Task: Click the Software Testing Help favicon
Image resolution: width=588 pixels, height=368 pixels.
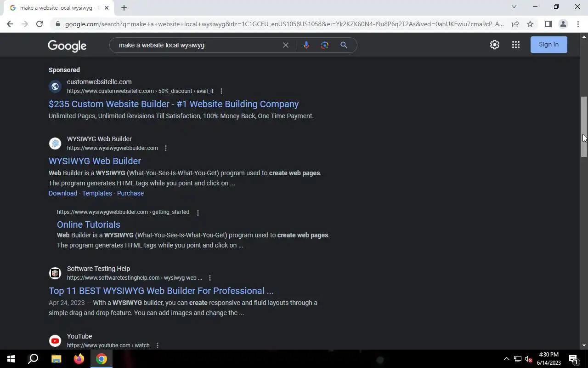Action: pyautogui.click(x=55, y=273)
